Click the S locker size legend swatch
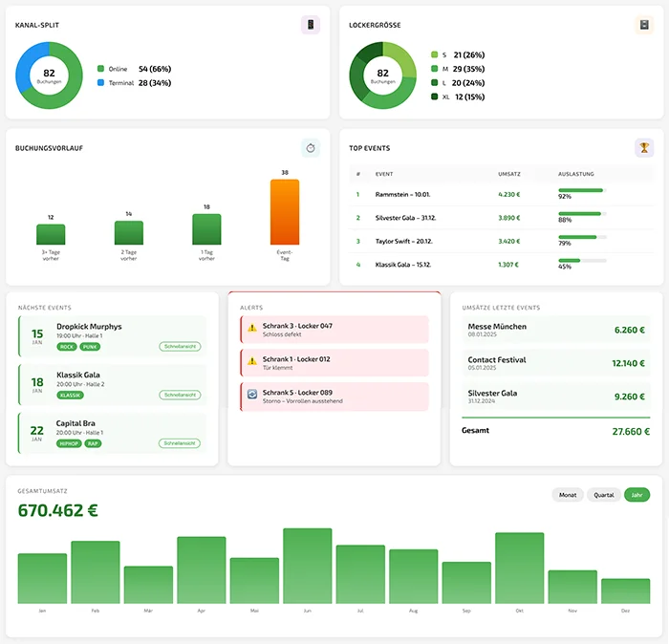This screenshot has height=644, width=669. click(434, 54)
